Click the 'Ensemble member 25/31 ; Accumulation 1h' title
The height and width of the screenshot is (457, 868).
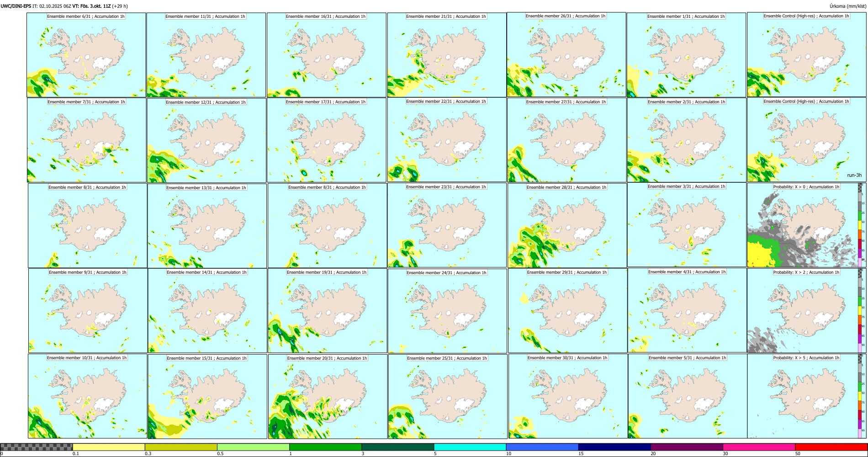(x=447, y=358)
